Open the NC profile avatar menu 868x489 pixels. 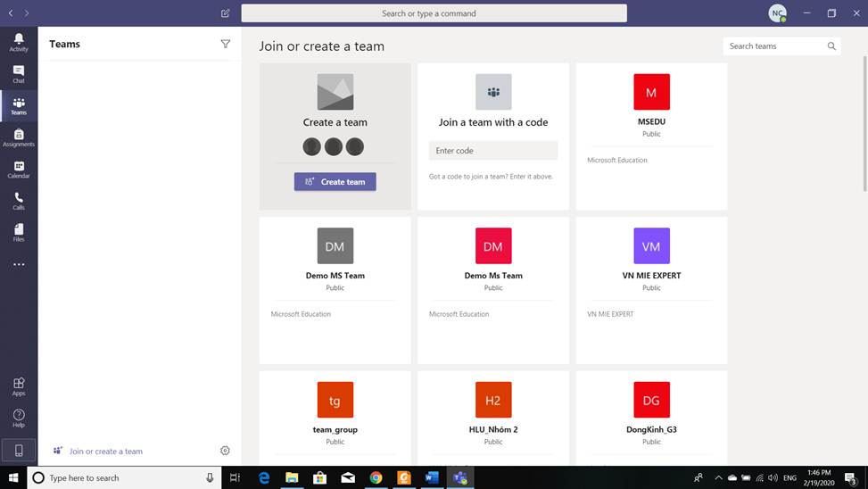click(x=777, y=13)
